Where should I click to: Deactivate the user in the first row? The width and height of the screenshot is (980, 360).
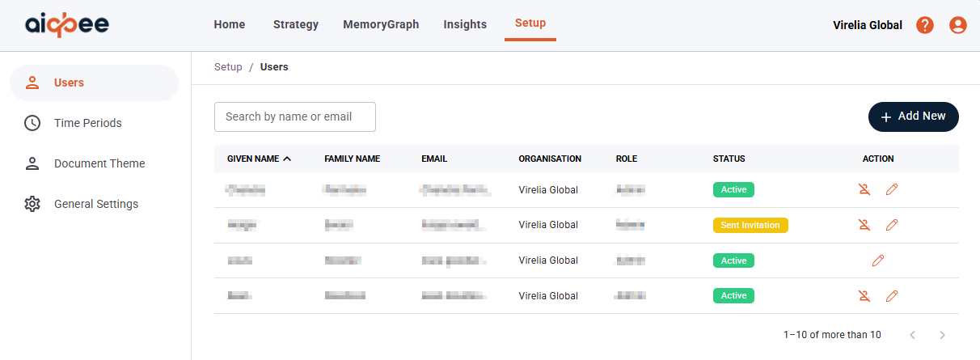click(x=864, y=189)
